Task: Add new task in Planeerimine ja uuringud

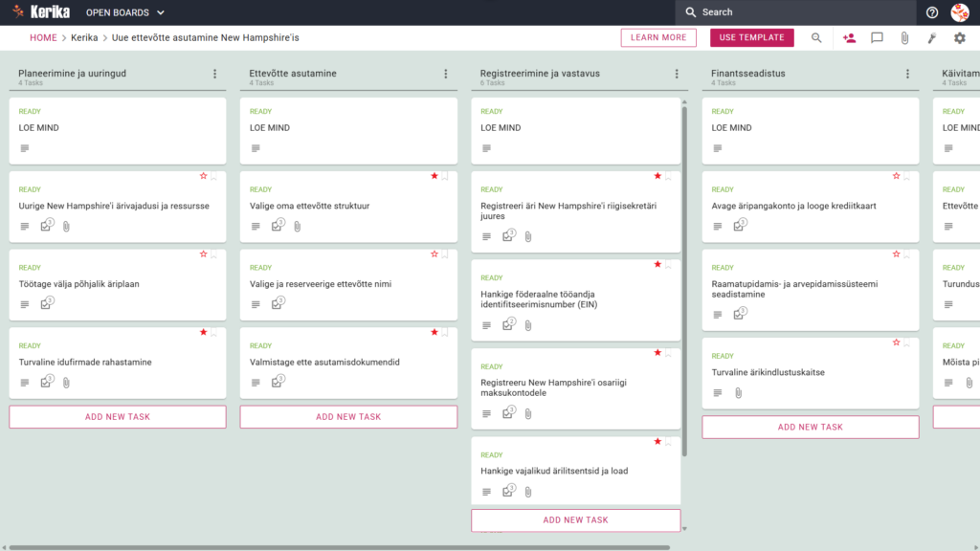Action: coord(118,417)
